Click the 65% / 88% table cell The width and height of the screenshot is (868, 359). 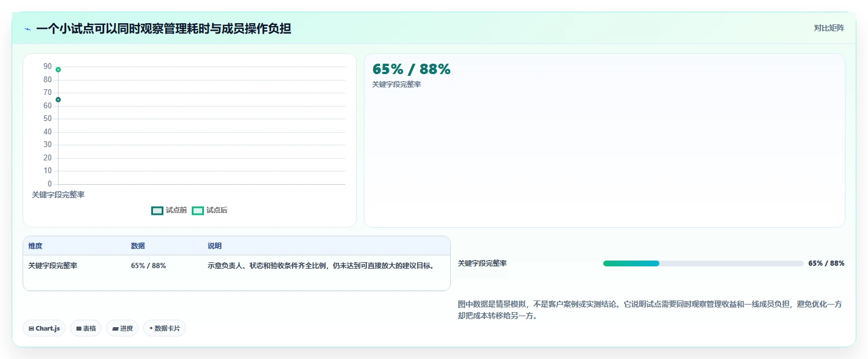(x=148, y=266)
